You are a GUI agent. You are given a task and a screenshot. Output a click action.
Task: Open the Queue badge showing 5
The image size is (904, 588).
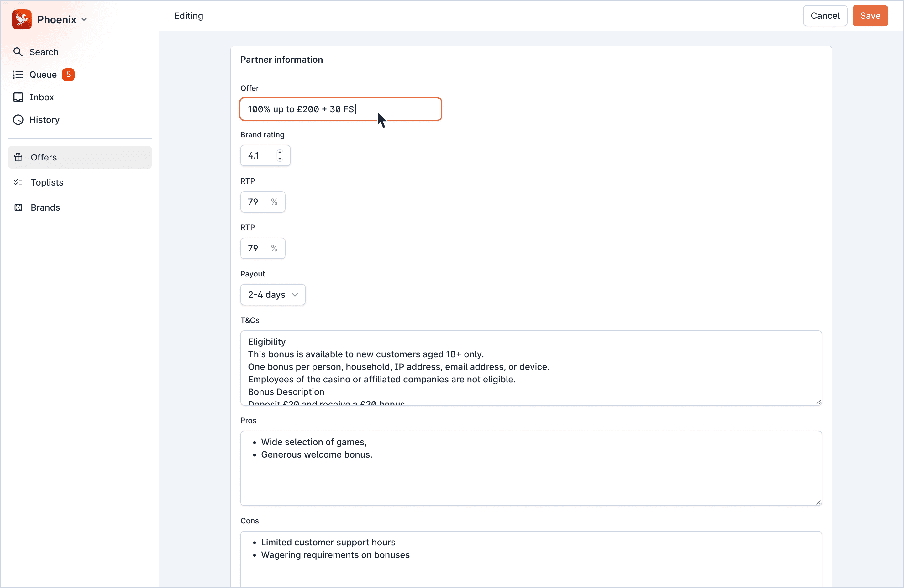tap(68, 75)
